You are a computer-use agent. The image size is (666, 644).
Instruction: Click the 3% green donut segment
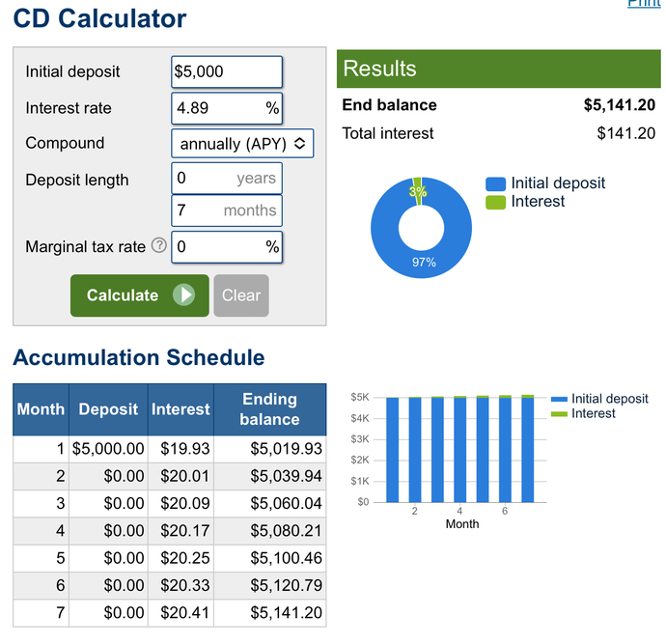click(418, 191)
